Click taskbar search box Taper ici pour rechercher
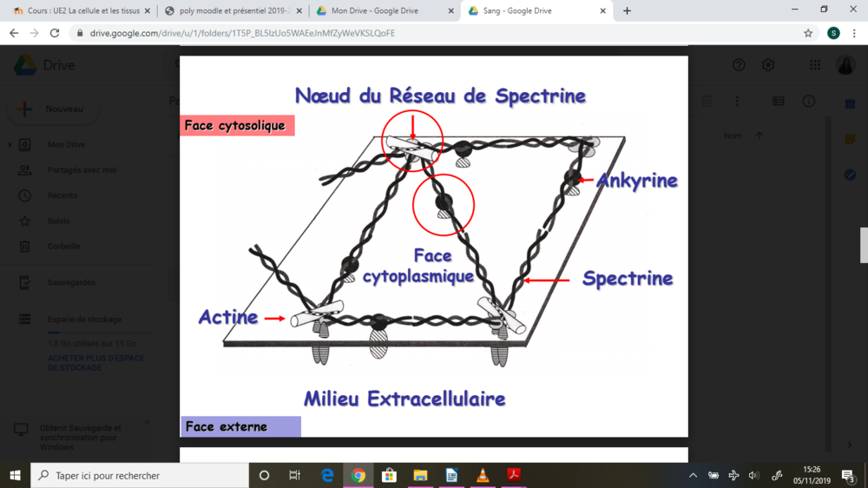The image size is (868, 488). pos(140,475)
